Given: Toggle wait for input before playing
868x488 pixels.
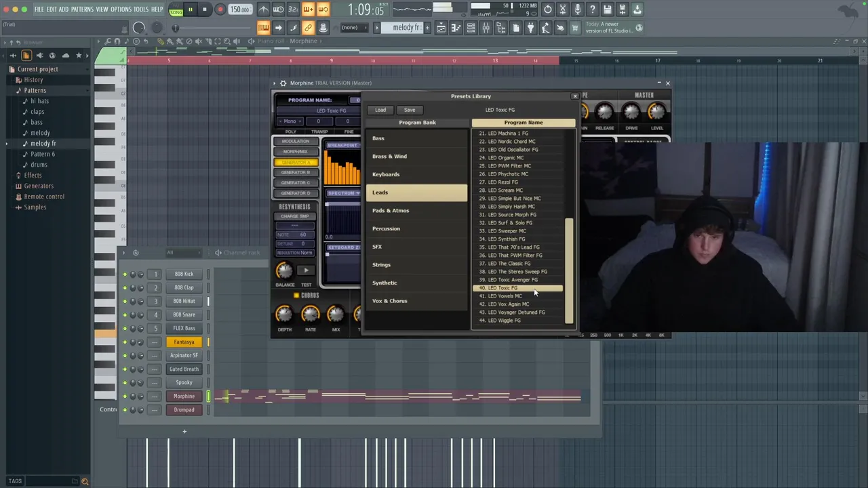Looking at the screenshot, I should point(278,9).
